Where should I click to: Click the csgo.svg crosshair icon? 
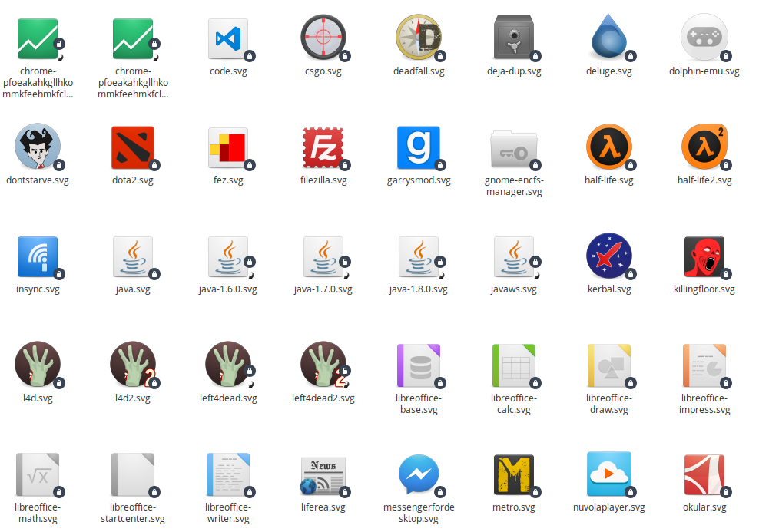tap(323, 38)
